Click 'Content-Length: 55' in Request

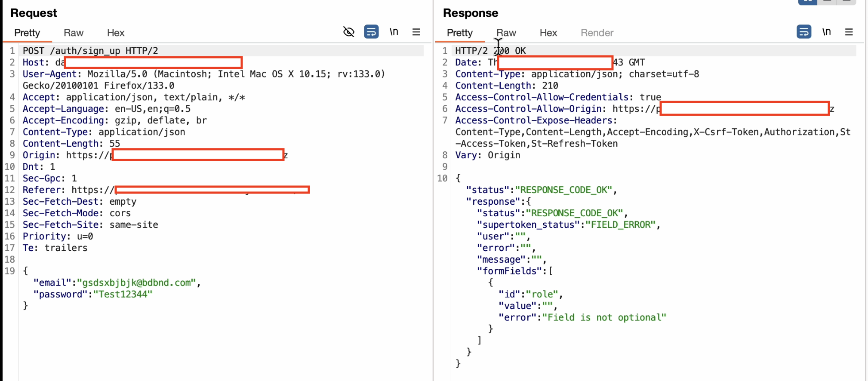(x=71, y=144)
